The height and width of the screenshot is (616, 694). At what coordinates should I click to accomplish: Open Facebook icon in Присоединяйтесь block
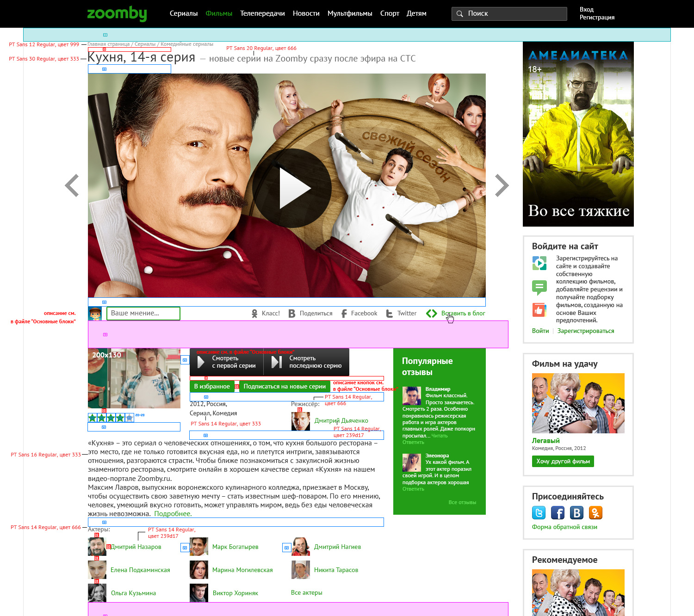pyautogui.click(x=558, y=513)
